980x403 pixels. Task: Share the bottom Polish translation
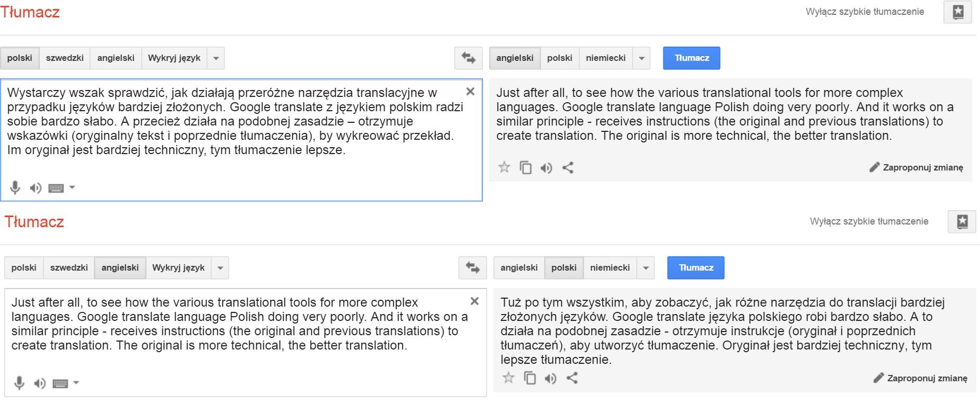572,378
